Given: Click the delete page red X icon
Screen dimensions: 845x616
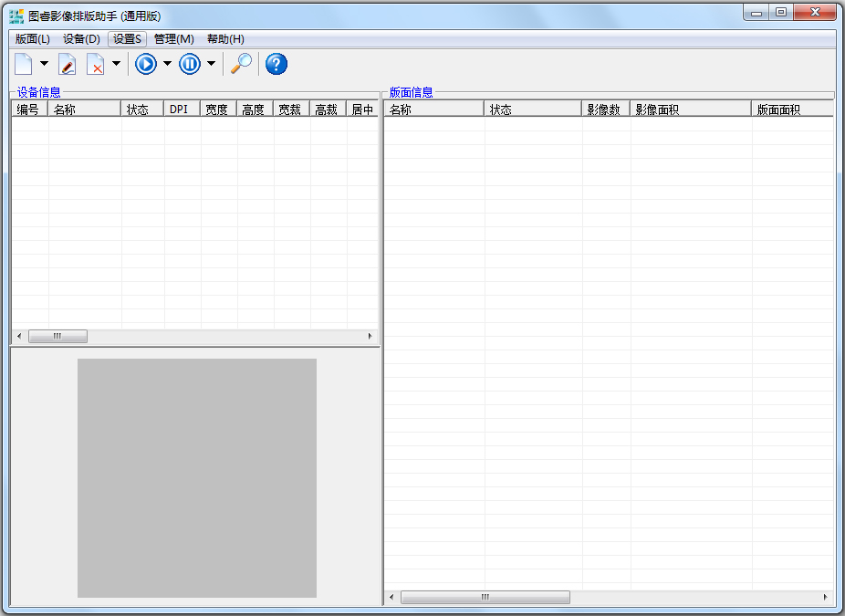Looking at the screenshot, I should [x=96, y=64].
